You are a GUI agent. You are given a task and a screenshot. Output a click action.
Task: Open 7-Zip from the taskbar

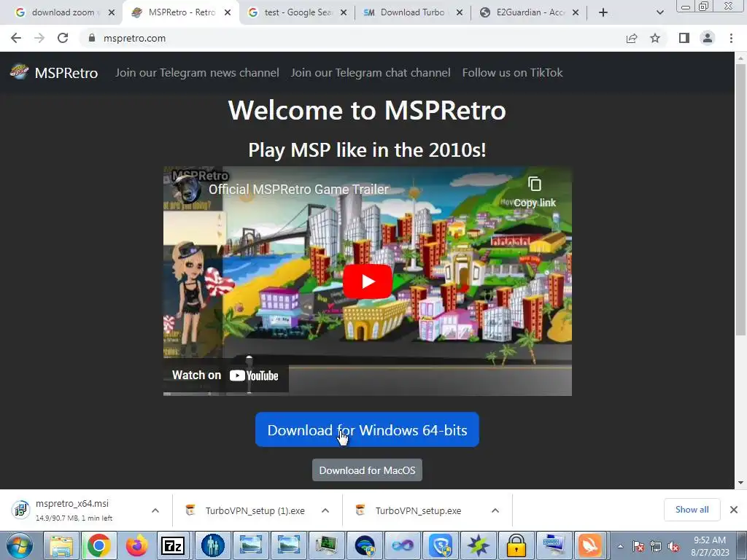pyautogui.click(x=174, y=545)
